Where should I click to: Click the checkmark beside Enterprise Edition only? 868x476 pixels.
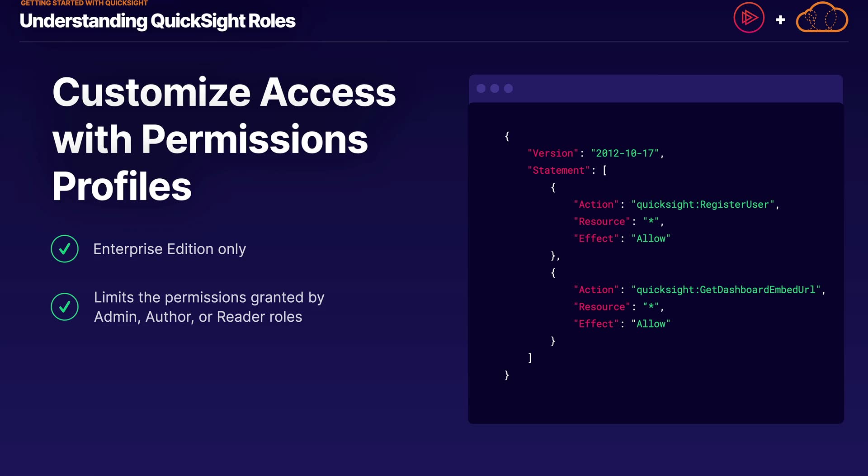coord(65,249)
